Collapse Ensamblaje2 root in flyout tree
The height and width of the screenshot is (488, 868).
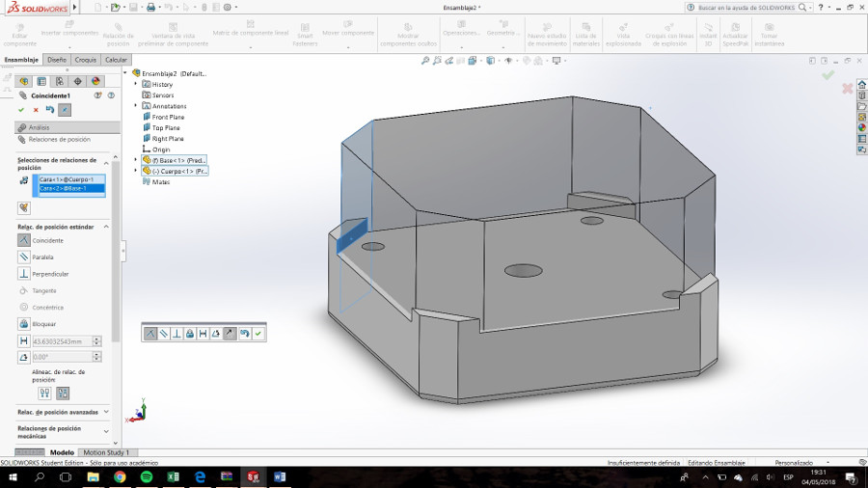125,72
